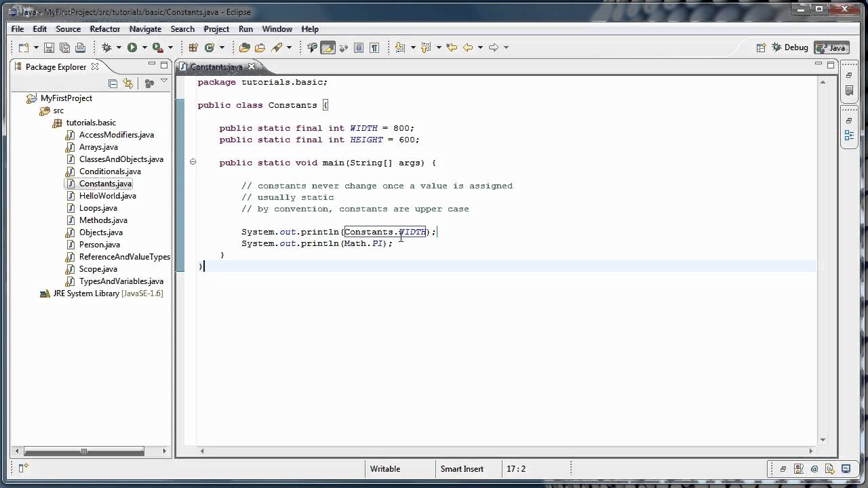
Task: Open the New Java Class dropdown arrow
Action: pyautogui.click(x=221, y=47)
